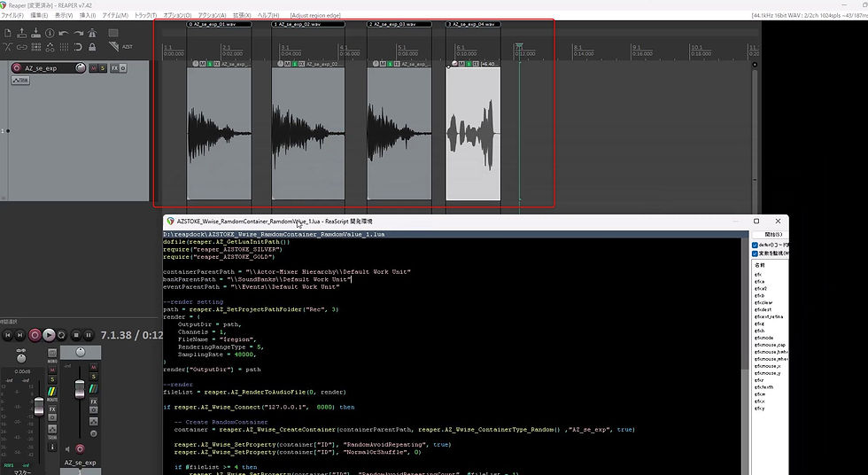Select the highlighted fourth audio item waveform
The image size is (868, 475).
[x=473, y=134]
